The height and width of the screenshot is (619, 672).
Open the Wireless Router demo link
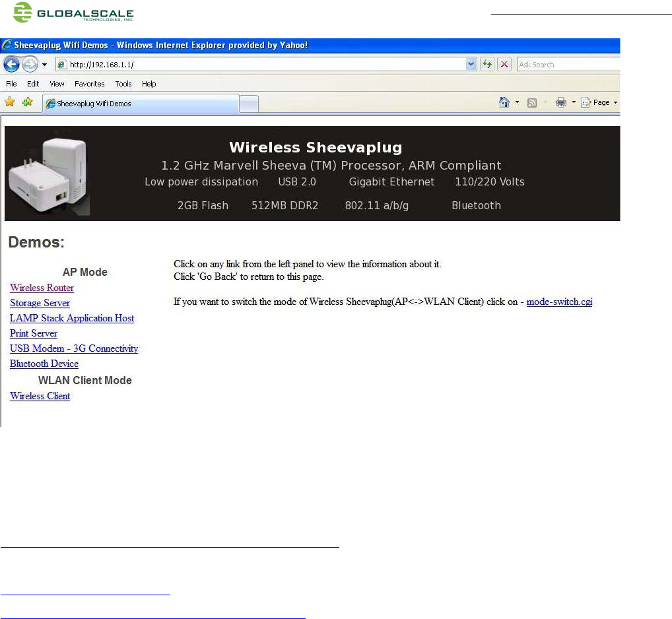point(42,288)
